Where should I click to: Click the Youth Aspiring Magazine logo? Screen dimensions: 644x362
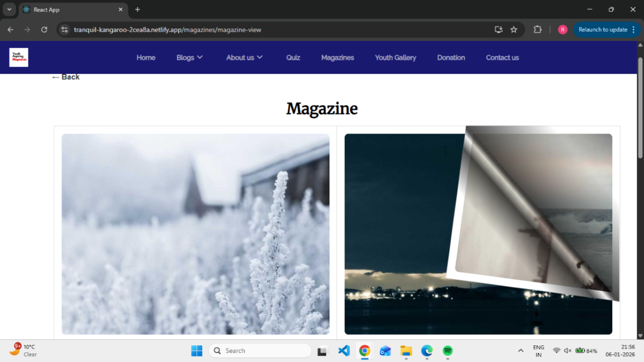point(19,57)
